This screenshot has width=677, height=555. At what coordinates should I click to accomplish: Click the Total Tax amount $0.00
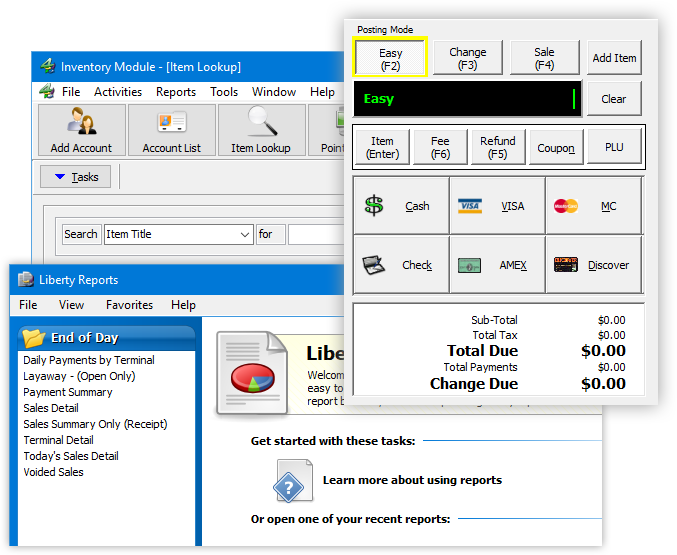(x=611, y=335)
